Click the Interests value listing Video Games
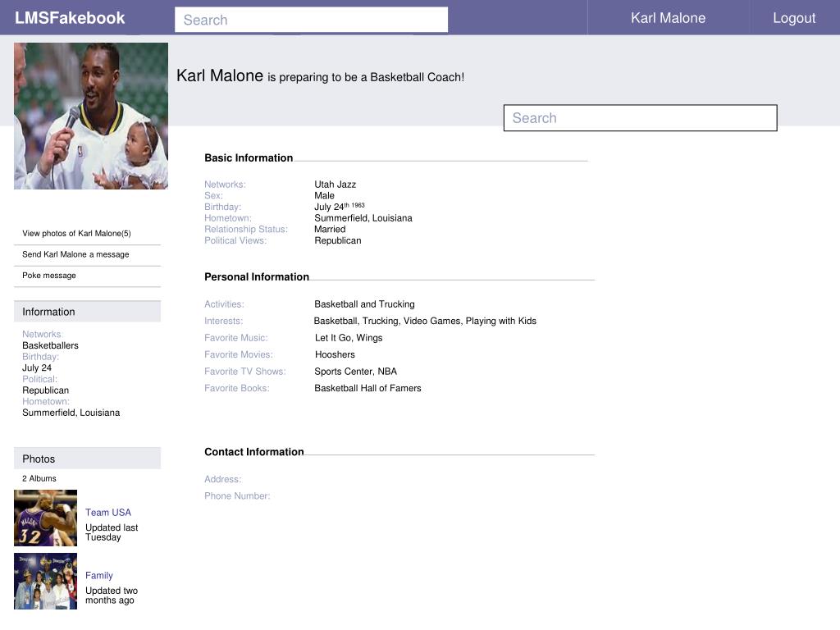Image resolution: width=840 pixels, height=630 pixels. 426,321
